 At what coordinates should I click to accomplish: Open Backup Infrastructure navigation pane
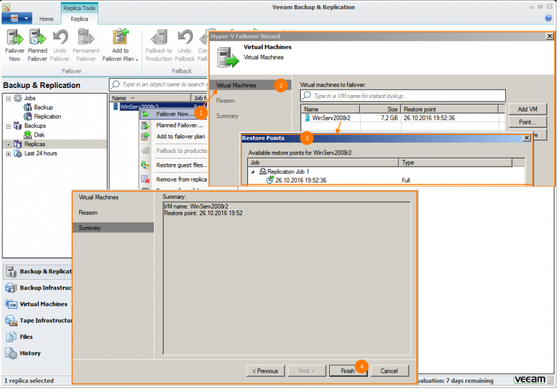[x=39, y=288]
